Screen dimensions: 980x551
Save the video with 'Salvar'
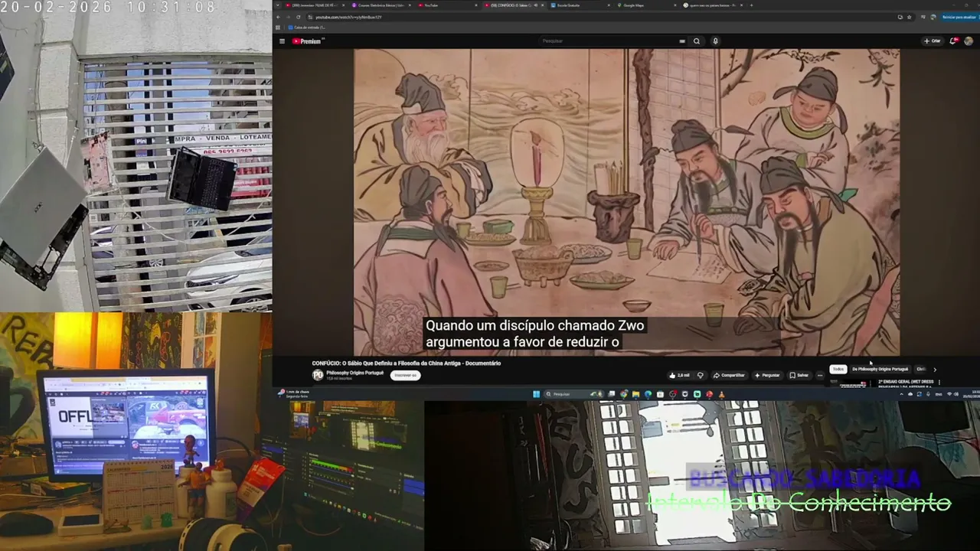click(x=799, y=376)
